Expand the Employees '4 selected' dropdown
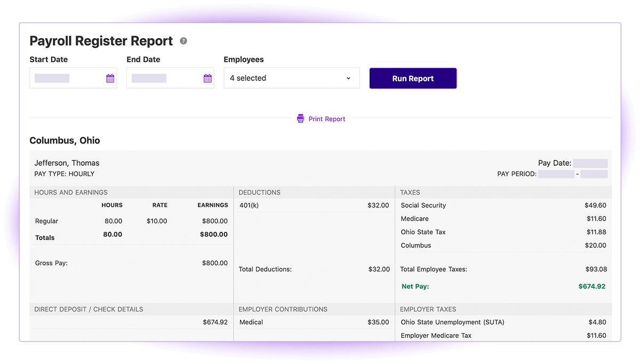Screen dimensions: 640x364 pyautogui.click(x=292, y=78)
